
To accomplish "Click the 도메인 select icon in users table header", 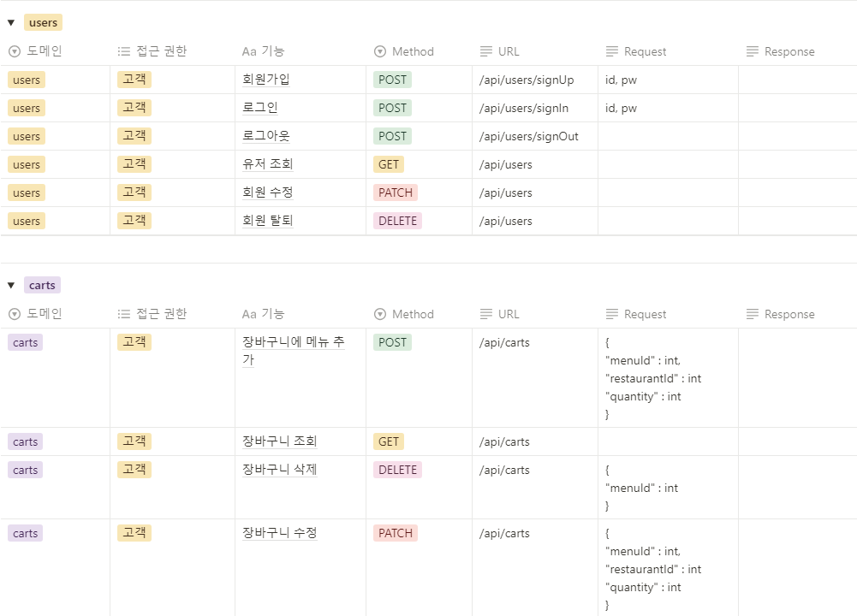I will [15, 51].
